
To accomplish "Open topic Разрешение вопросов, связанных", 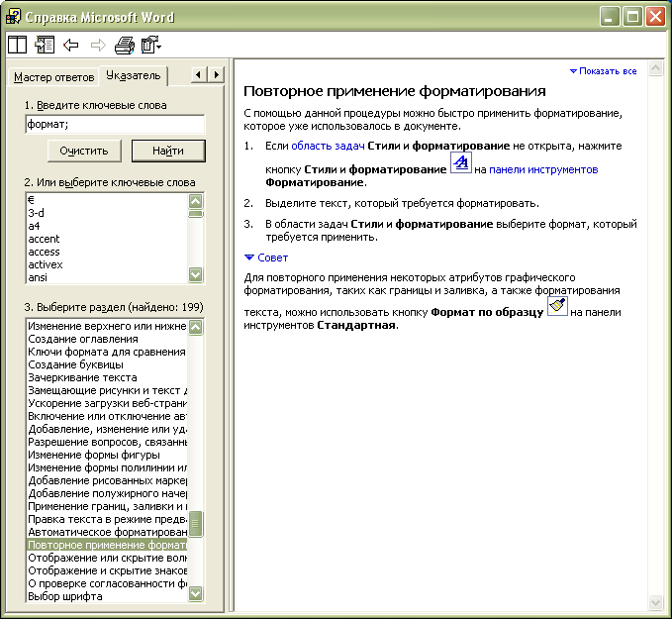I will [107, 442].
